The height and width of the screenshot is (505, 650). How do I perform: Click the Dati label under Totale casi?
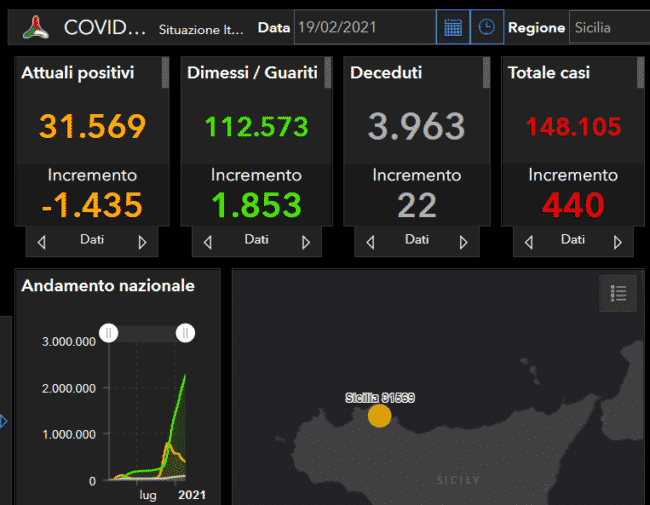[x=573, y=240]
